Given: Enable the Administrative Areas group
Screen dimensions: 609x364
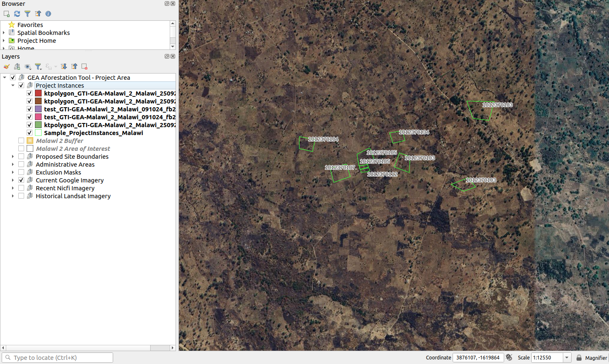Looking at the screenshot, I should (x=21, y=164).
